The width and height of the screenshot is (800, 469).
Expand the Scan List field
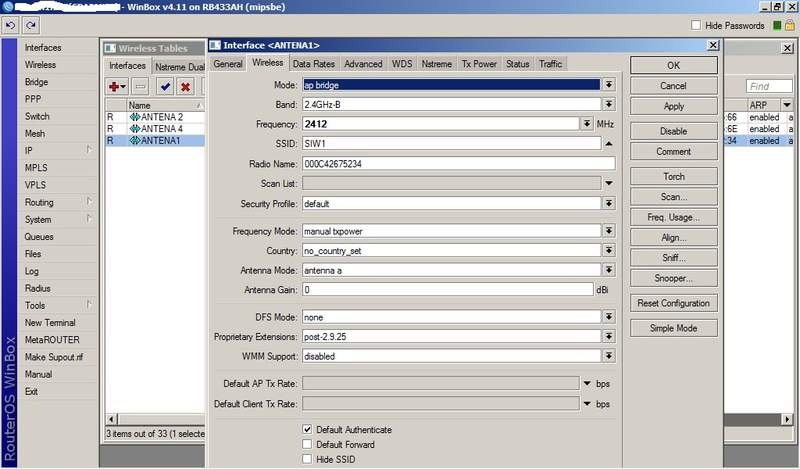609,183
